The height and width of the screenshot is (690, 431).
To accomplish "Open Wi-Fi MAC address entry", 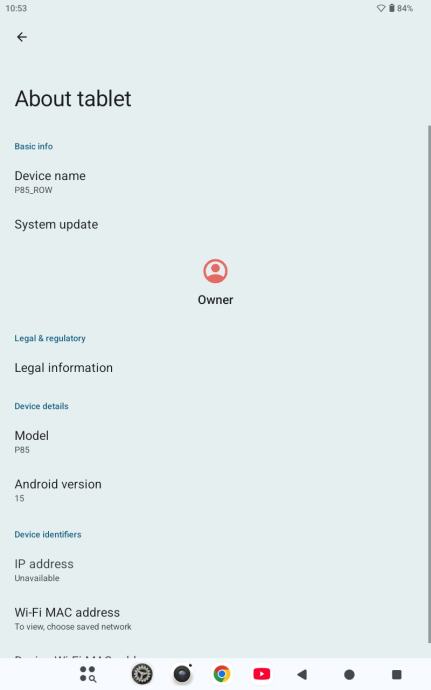I will (215, 619).
